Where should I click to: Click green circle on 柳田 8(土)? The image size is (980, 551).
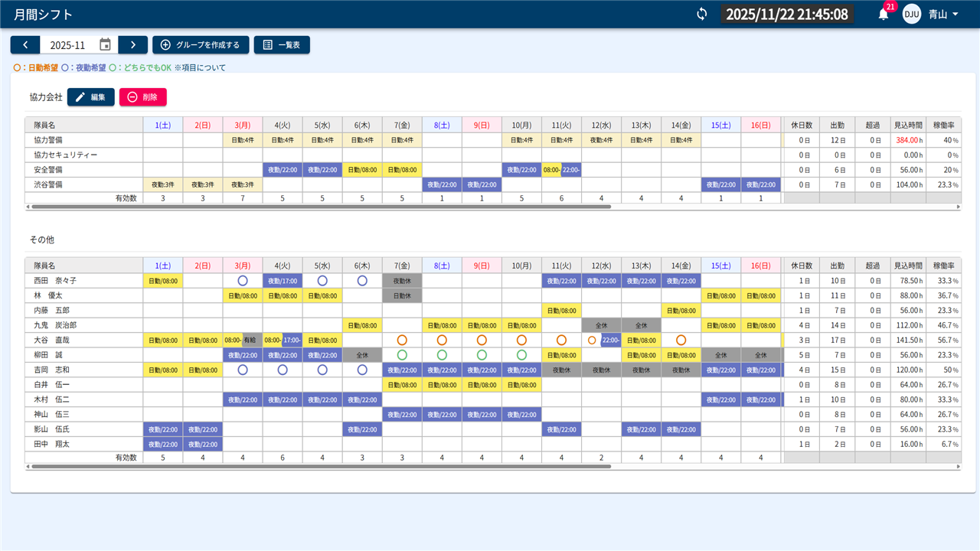pyautogui.click(x=442, y=355)
